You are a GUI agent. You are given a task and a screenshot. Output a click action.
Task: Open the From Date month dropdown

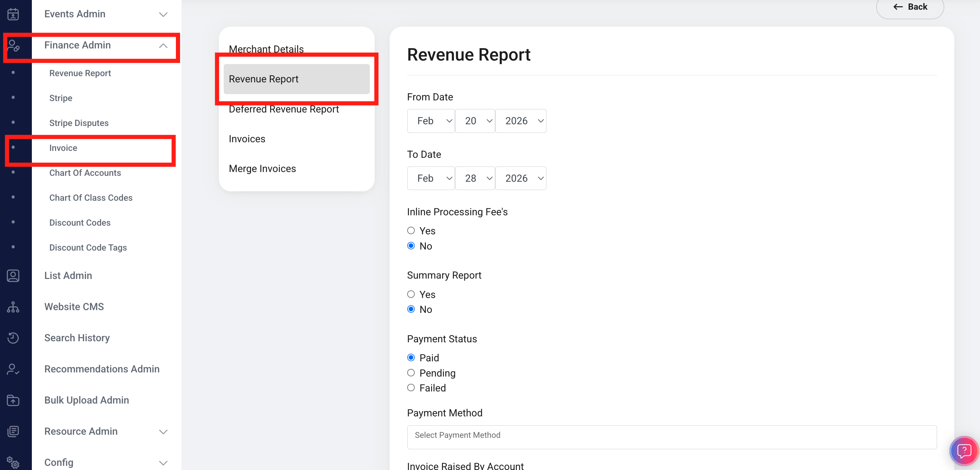coord(431,121)
